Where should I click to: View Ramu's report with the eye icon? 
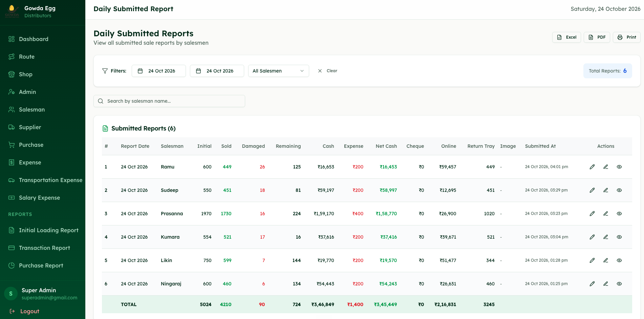(x=619, y=167)
